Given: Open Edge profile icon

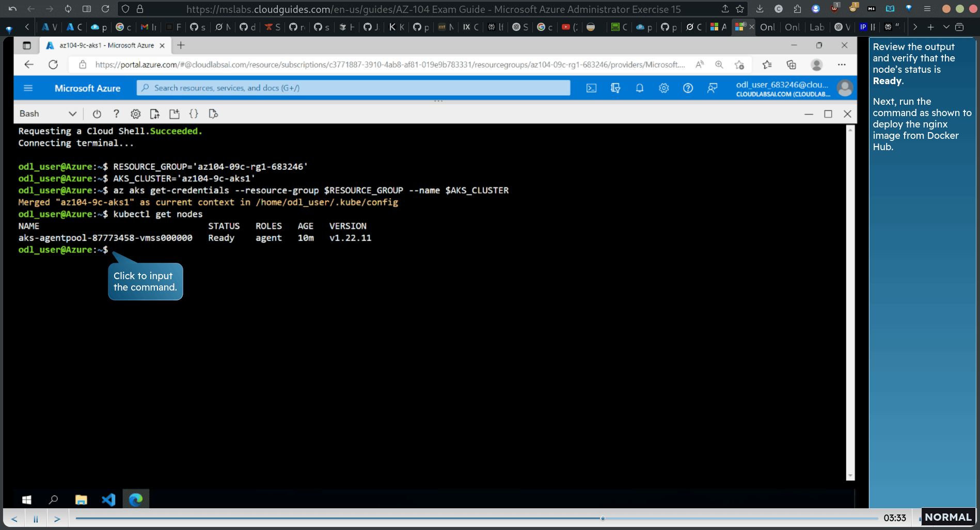Looking at the screenshot, I should point(816,65).
